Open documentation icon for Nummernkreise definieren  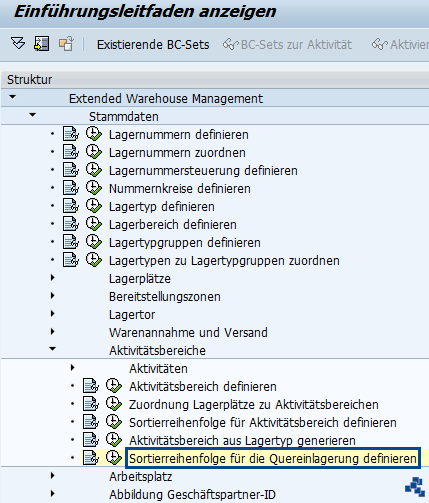pos(71,188)
